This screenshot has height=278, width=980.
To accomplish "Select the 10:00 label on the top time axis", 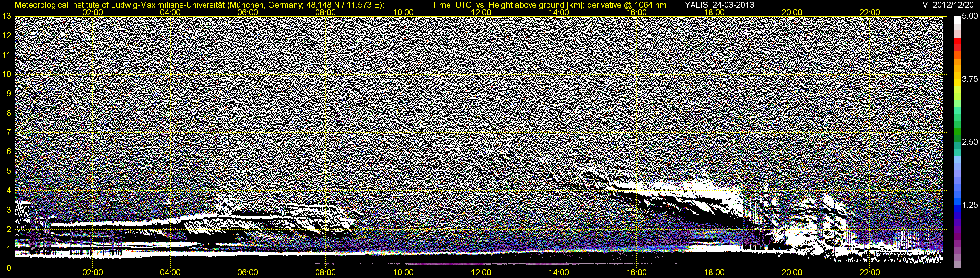I will pyautogui.click(x=403, y=12).
